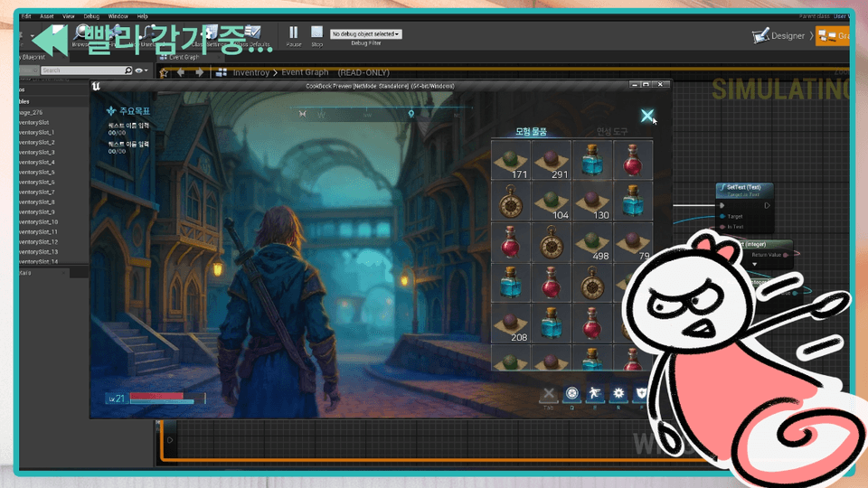Click the Return Value output pin

click(x=785, y=255)
